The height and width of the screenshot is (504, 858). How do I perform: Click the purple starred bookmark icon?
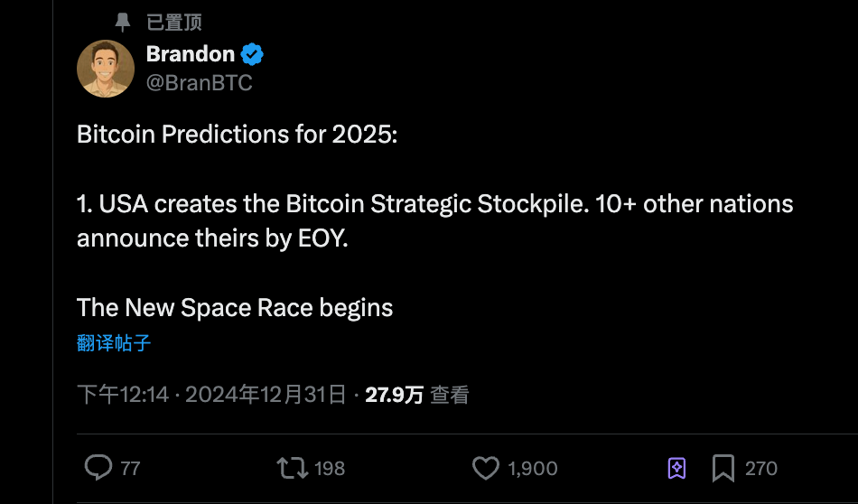(676, 467)
